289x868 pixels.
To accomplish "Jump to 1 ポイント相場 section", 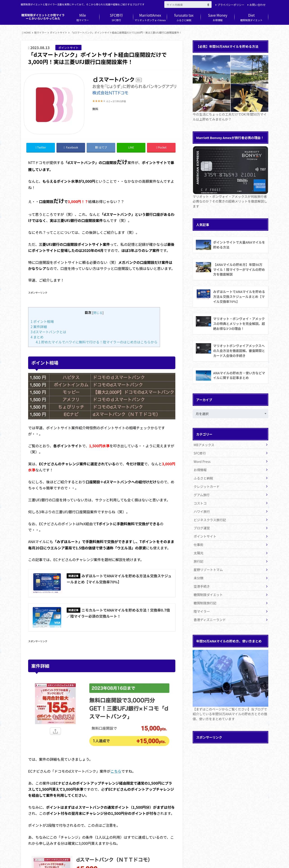I will (42, 322).
